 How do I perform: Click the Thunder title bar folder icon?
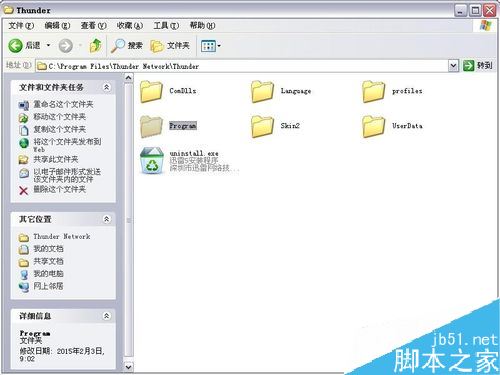[9, 10]
